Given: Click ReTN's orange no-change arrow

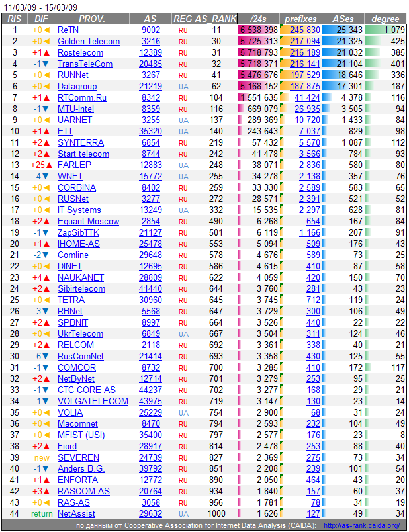Looking at the screenshot, I should pyautogui.click(x=46, y=30).
